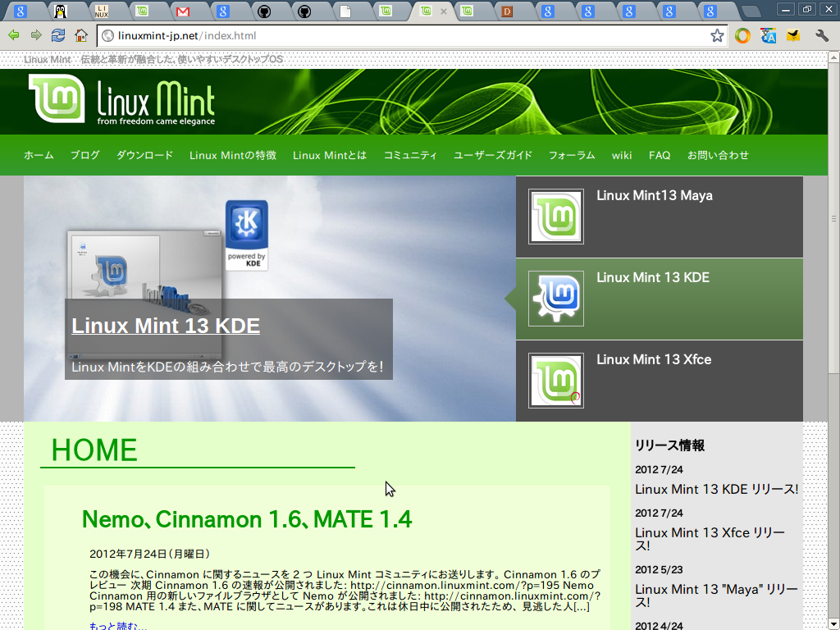Viewport: 840px width, 630px height.
Task: Select the Linux Mint 13 Xfce slide icon
Action: click(x=556, y=381)
